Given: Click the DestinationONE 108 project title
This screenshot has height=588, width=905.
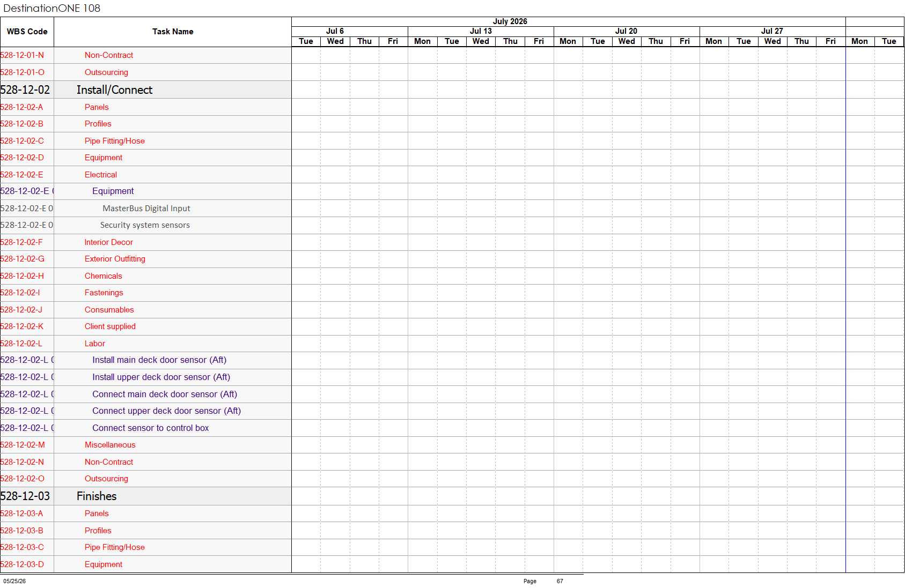Looking at the screenshot, I should pos(52,8).
